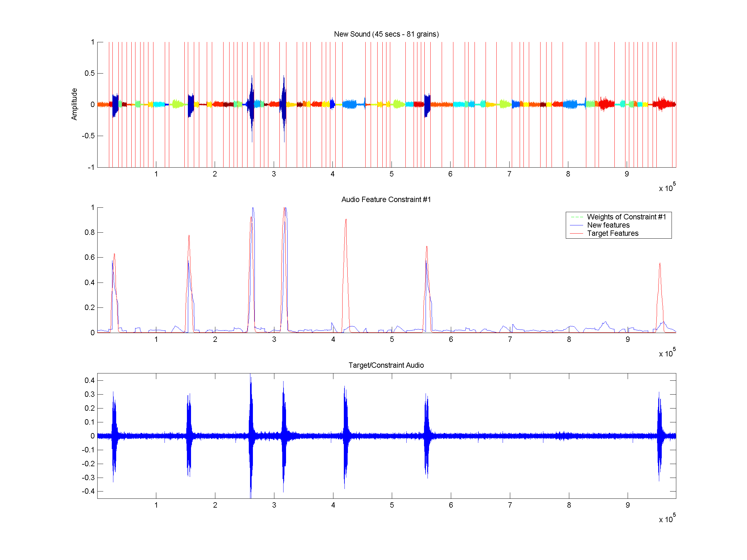
Task: Click the "Target/Constraint Audio" plot title
Action: 386,365
